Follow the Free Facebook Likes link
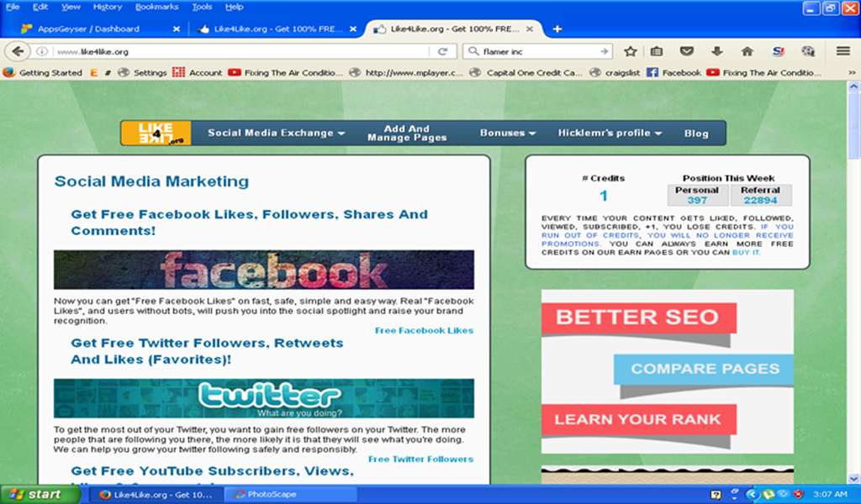The width and height of the screenshot is (861, 504). [x=424, y=330]
